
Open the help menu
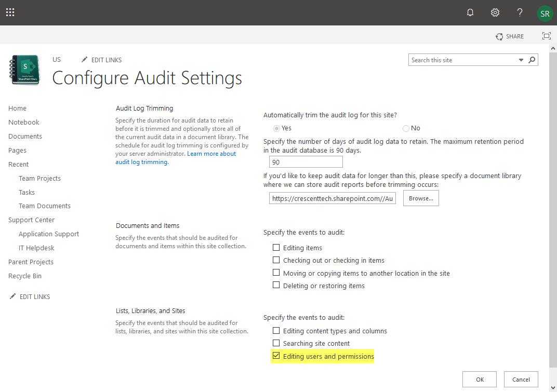(520, 12)
